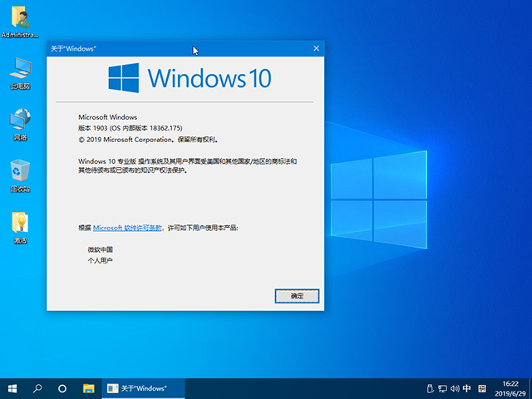Select the 网络 (Network) desktop icon
The width and height of the screenshot is (532, 399).
click(x=20, y=123)
